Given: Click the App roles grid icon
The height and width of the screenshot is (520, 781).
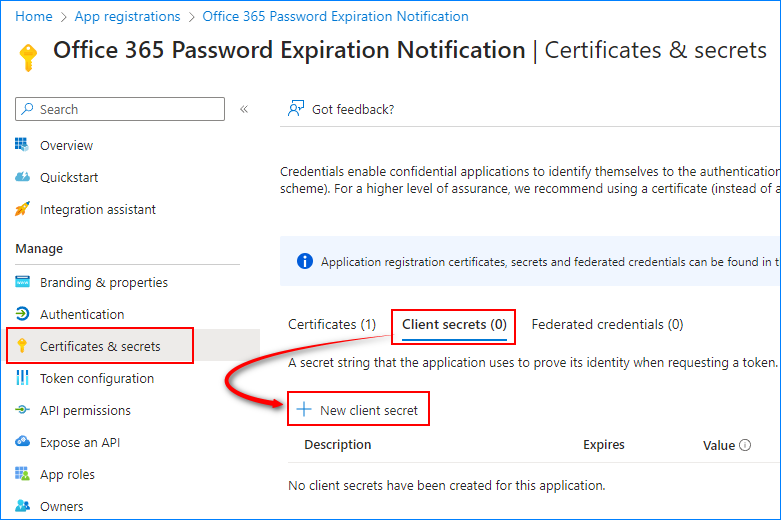Looking at the screenshot, I should [x=22, y=474].
